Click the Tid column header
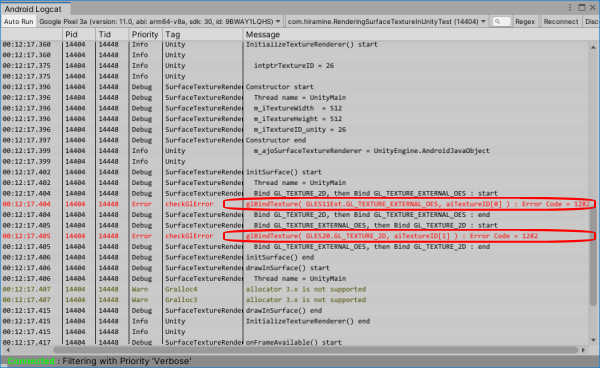600x368 pixels. click(112, 34)
